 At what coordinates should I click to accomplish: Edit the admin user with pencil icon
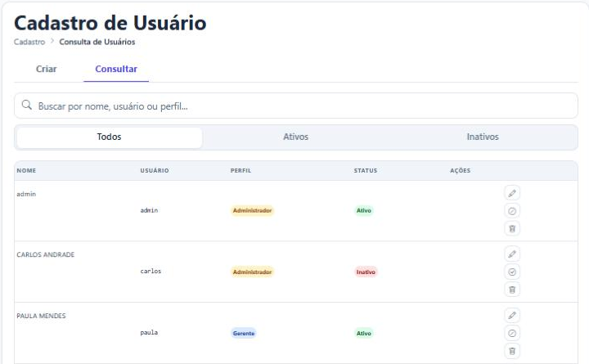[512, 193]
